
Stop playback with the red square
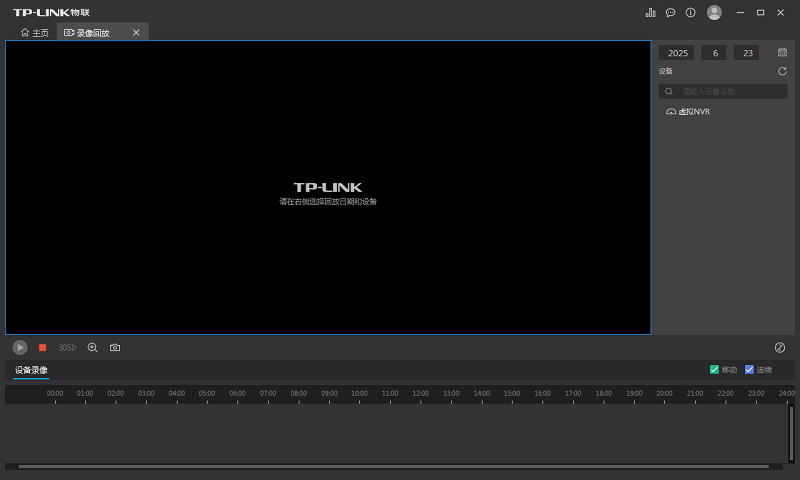coord(42,347)
